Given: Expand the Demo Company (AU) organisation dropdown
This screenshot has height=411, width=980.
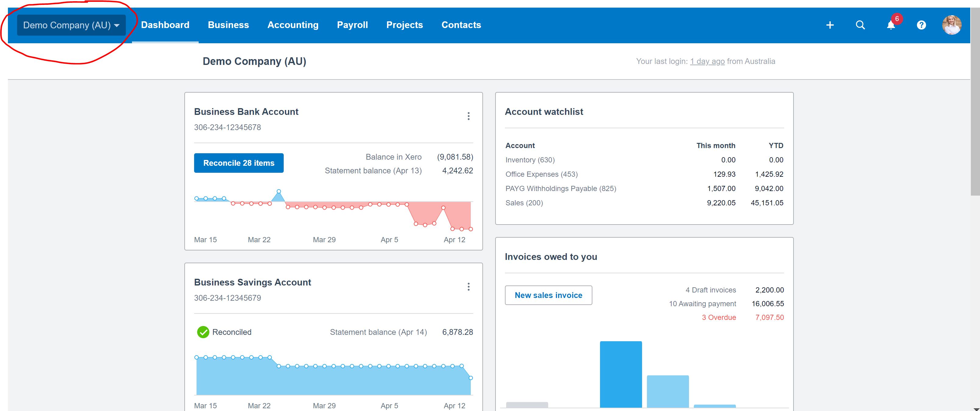Looking at the screenshot, I should coord(71,25).
